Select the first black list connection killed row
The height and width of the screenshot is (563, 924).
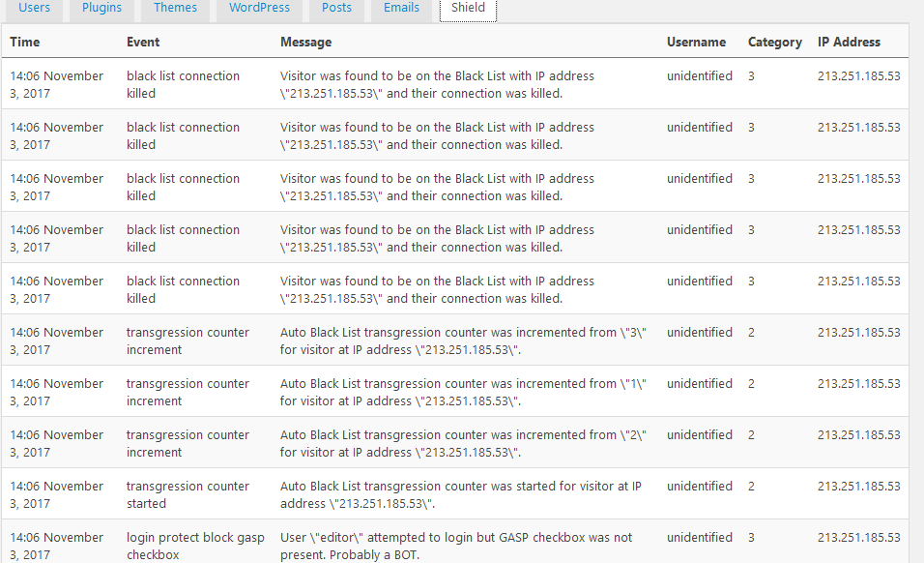coord(455,84)
